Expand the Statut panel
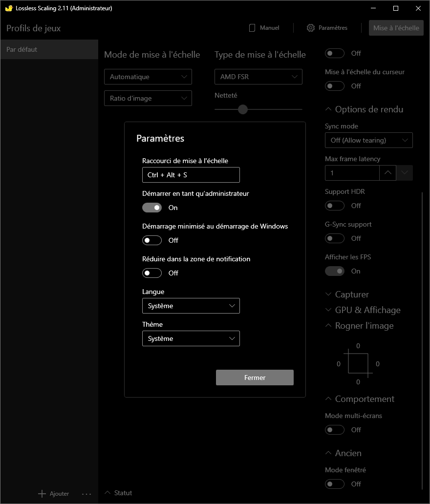The height and width of the screenshot is (504, 430). pos(118,493)
